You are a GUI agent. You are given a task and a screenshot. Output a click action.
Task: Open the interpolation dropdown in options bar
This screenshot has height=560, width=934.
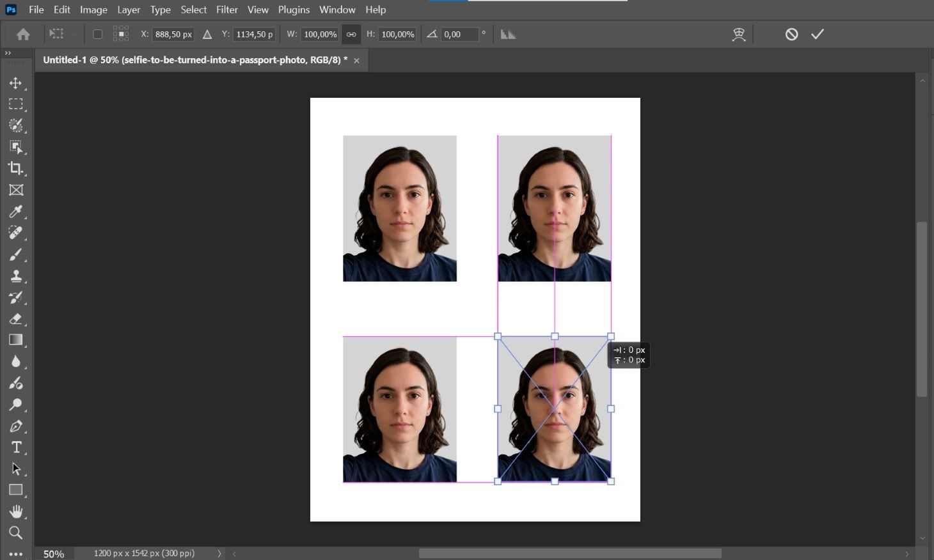(508, 34)
